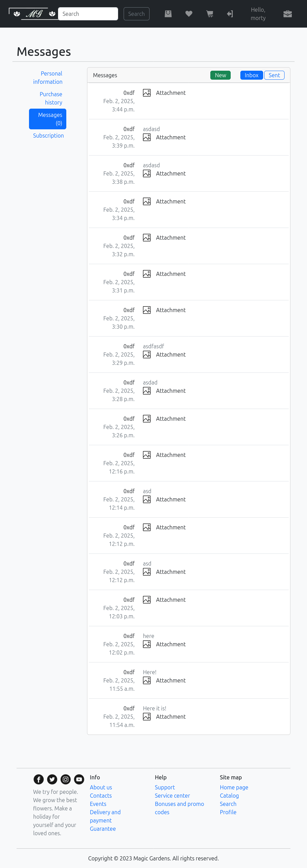Screen dimensions: 307x868
Task: Click the briefcase icon in navbar
Action: pos(288,14)
